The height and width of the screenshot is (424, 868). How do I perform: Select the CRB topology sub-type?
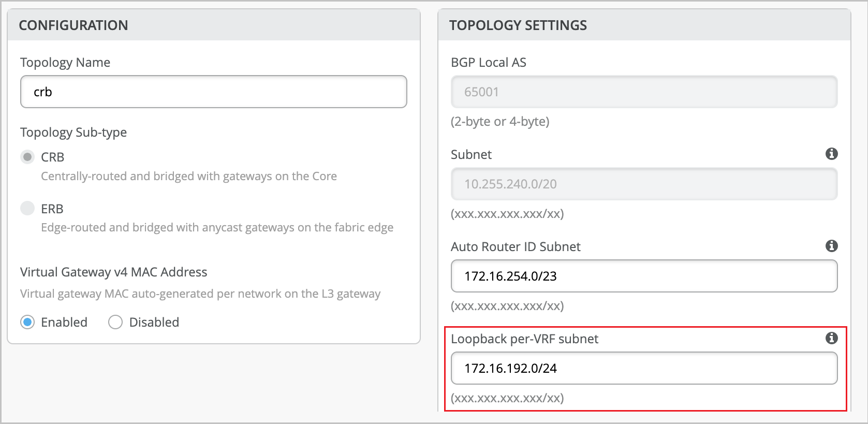(27, 156)
